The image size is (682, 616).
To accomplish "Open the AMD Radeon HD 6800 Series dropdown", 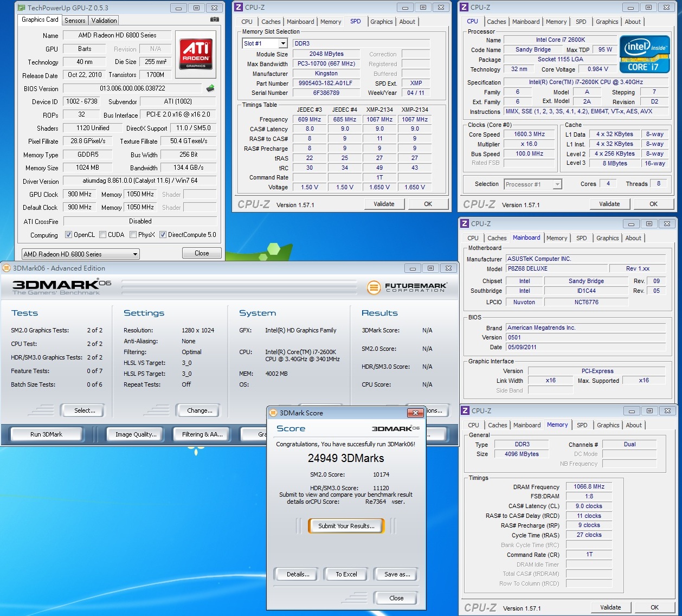I will (x=80, y=254).
